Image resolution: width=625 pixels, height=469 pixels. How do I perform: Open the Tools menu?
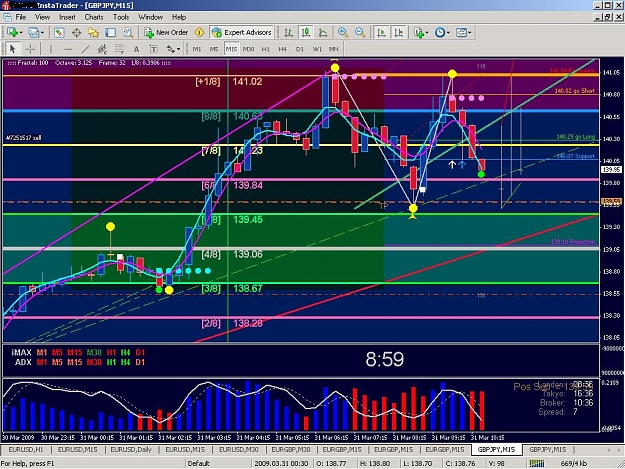point(121,17)
